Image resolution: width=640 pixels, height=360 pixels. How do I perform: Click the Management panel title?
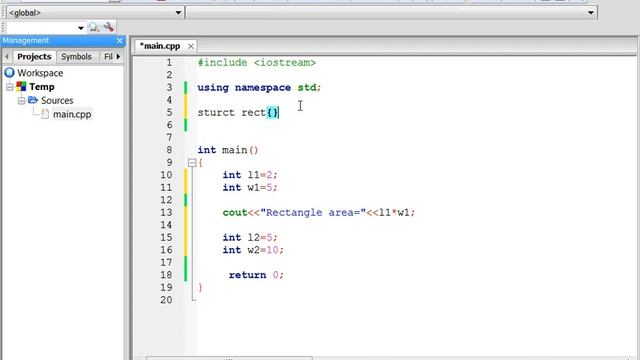coord(26,40)
